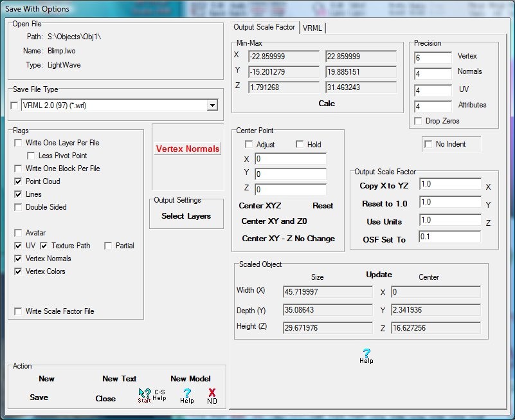The image size is (515, 420).
Task: Click Copy X to YZ
Action: [x=384, y=186]
